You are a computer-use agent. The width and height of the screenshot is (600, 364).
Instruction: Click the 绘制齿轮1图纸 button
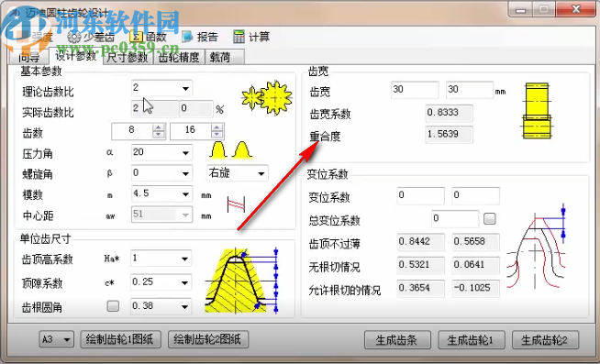[120, 339]
